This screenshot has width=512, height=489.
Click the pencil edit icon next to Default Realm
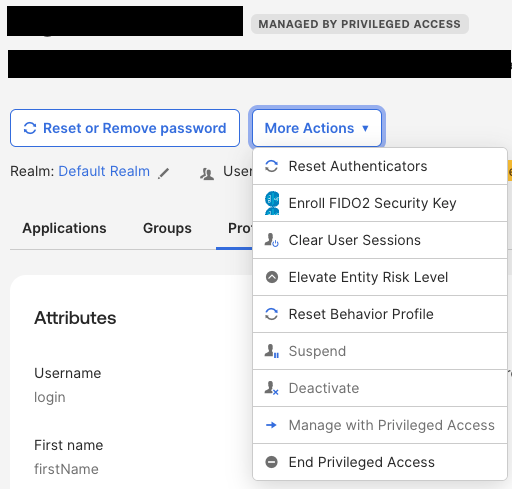(x=163, y=173)
